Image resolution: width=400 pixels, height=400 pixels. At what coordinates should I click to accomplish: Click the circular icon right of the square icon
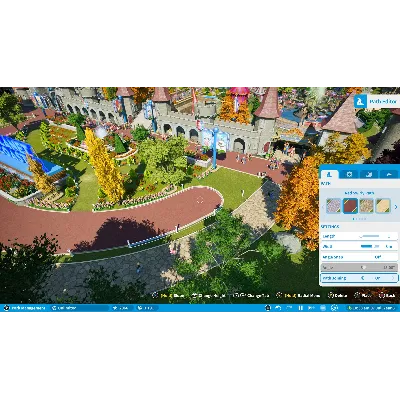pos(334,308)
